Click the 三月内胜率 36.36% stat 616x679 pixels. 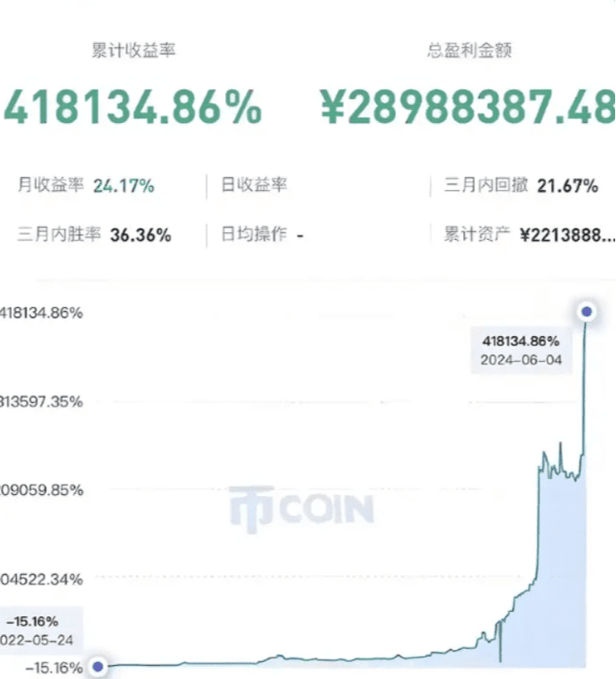94,235
